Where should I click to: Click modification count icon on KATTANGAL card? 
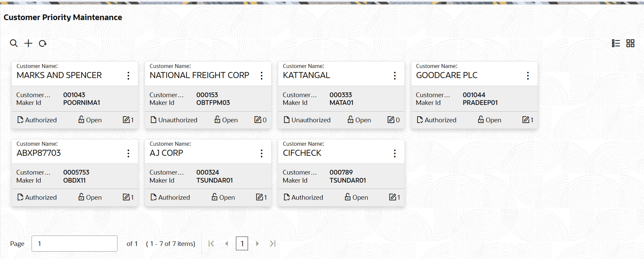391,120
